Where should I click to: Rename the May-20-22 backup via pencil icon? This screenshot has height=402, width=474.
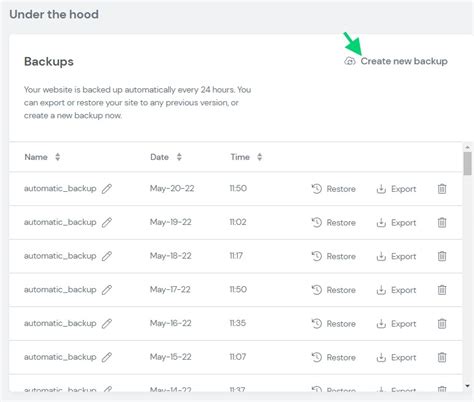[x=107, y=189]
